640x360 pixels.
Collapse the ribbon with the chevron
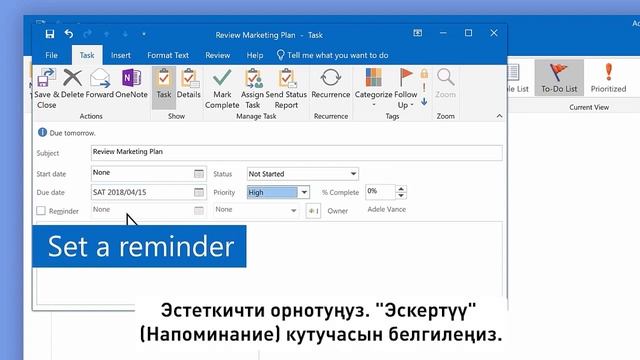point(499,116)
